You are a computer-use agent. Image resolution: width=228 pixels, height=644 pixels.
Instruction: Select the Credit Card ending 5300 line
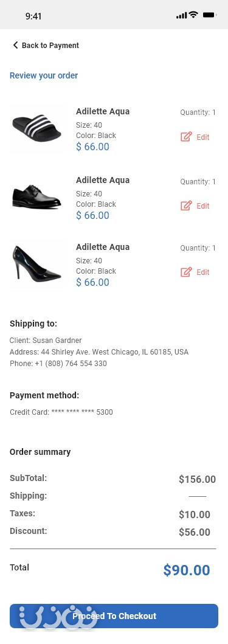pyautogui.click(x=61, y=412)
